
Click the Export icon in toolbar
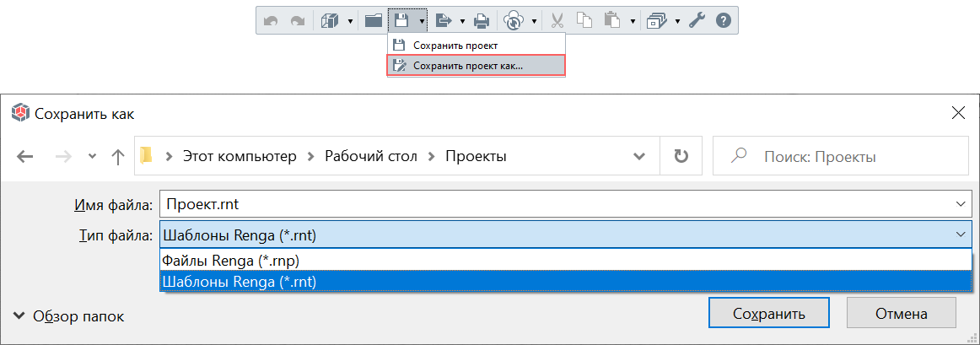[x=443, y=20]
